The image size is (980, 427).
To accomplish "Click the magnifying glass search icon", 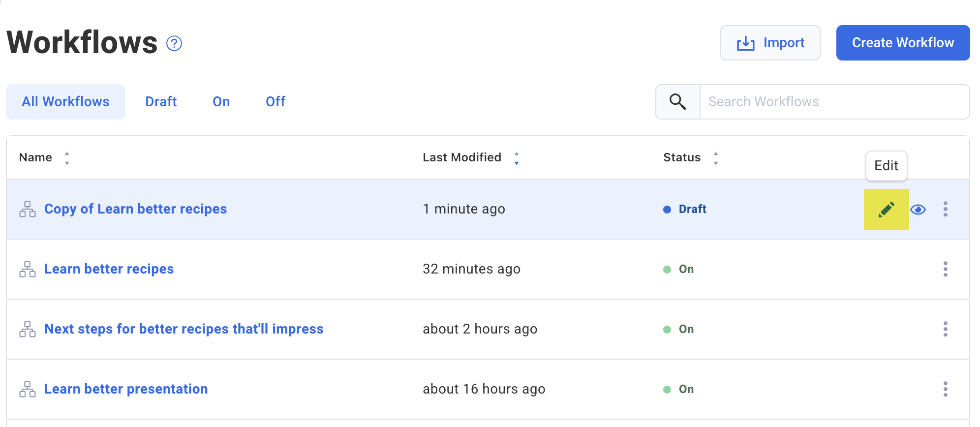I will tap(677, 102).
